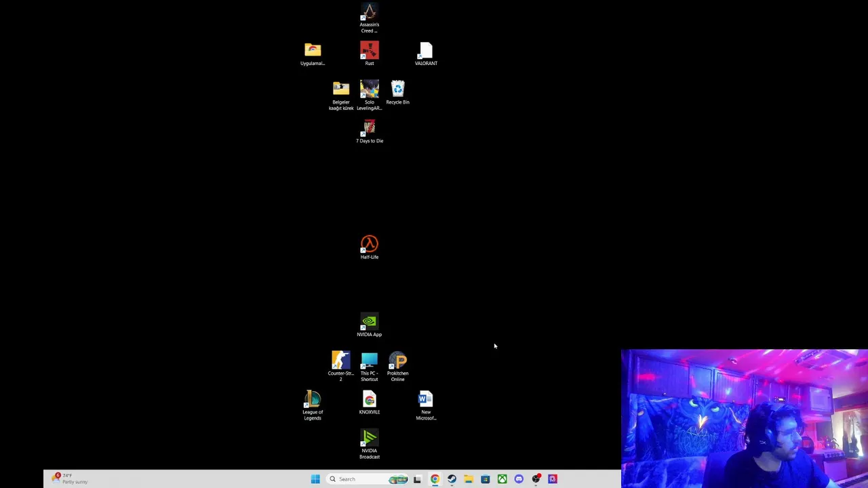
Task: Click the webcam overlay thumbnail
Action: 744,418
